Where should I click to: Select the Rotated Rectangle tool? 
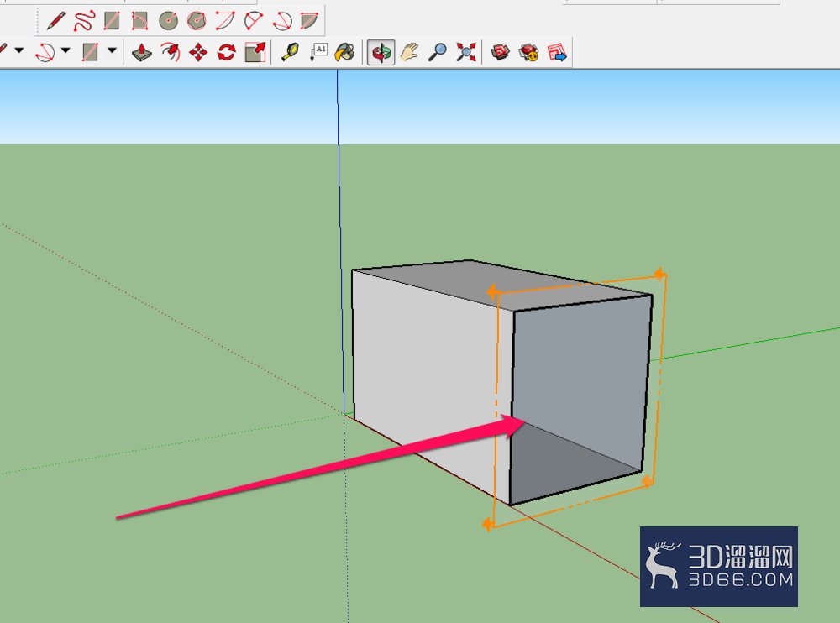[139, 21]
